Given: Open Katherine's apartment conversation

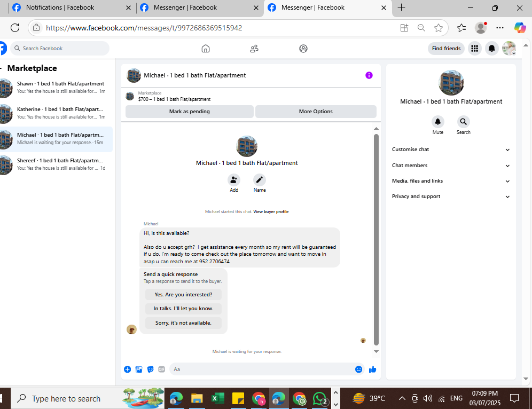Looking at the screenshot, I should pos(56,113).
